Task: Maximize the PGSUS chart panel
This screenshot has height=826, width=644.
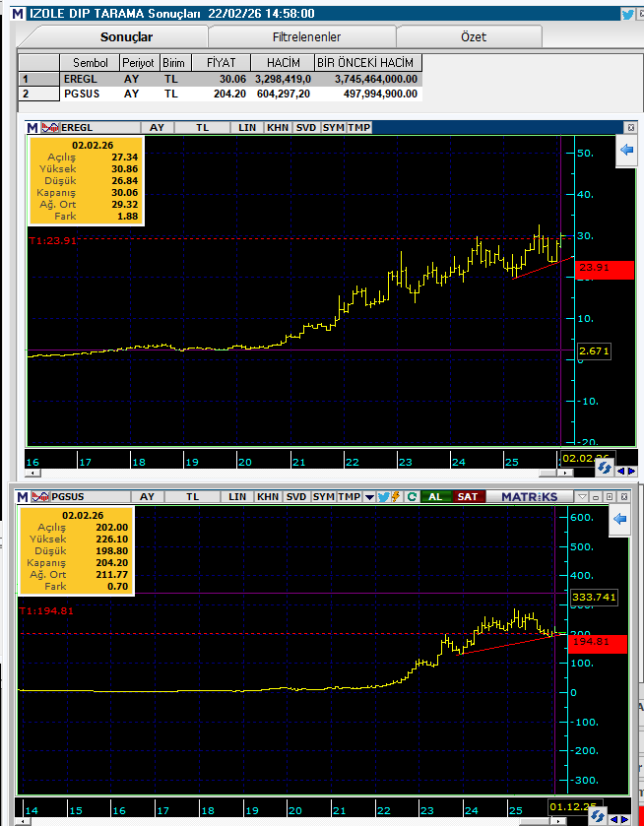Action: [610, 497]
